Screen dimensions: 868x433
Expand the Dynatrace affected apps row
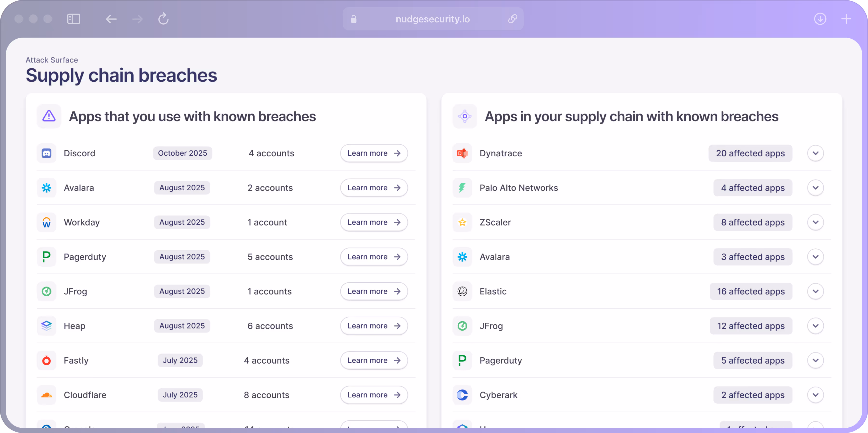(815, 153)
